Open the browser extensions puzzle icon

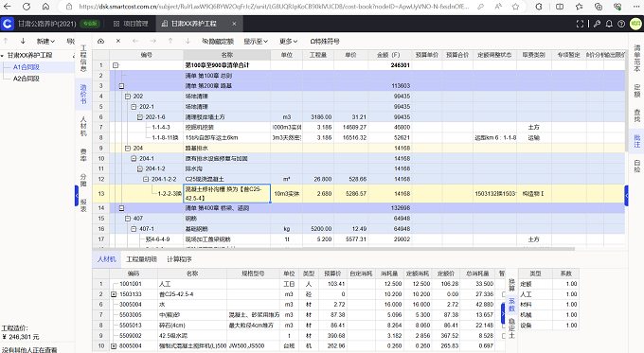539,7
